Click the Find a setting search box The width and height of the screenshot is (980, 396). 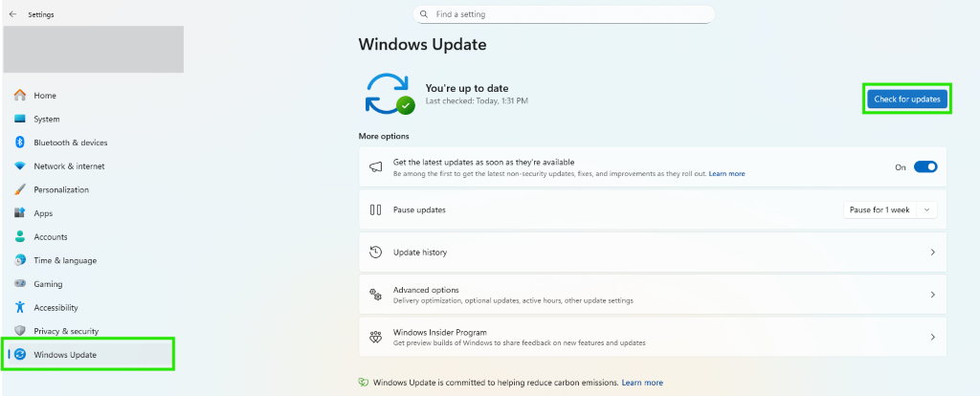(x=564, y=13)
